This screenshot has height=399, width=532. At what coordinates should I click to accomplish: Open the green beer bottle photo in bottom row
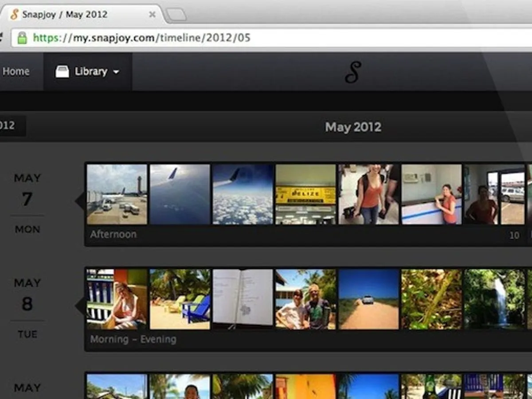(x=432, y=387)
